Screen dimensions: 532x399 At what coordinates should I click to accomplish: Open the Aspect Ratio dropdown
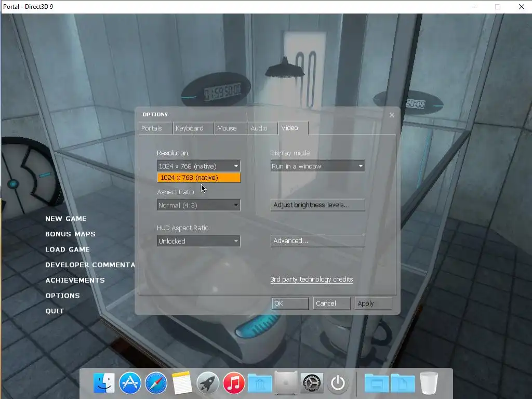198,205
